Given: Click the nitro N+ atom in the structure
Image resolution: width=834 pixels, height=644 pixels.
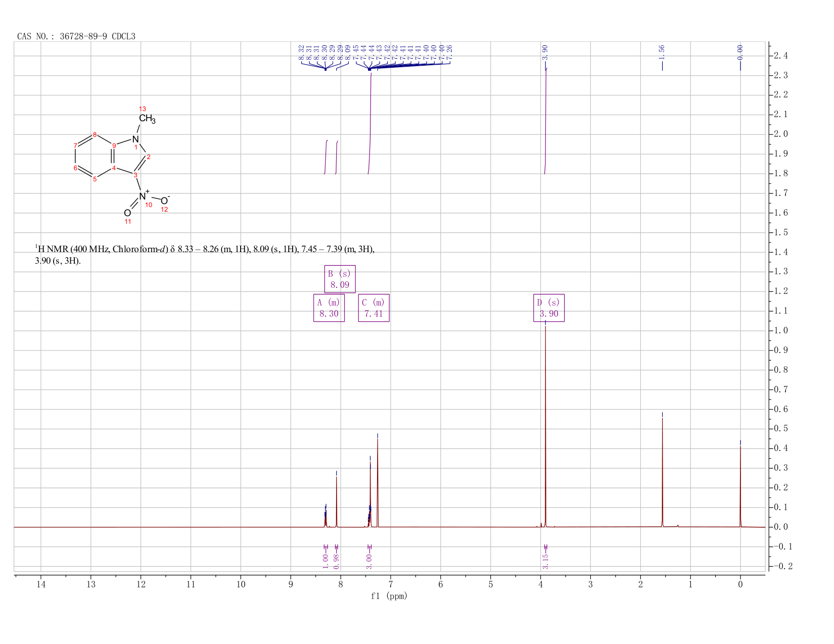Looking at the screenshot, I should 144,195.
